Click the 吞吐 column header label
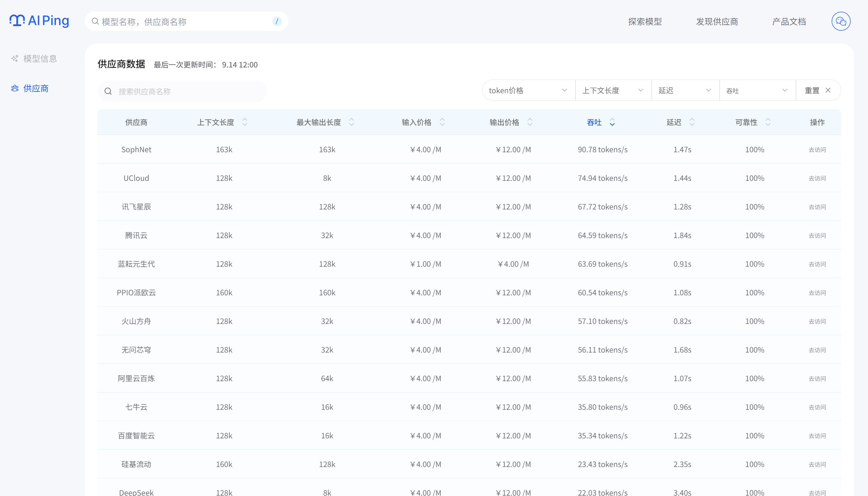The width and height of the screenshot is (868, 496). point(594,122)
